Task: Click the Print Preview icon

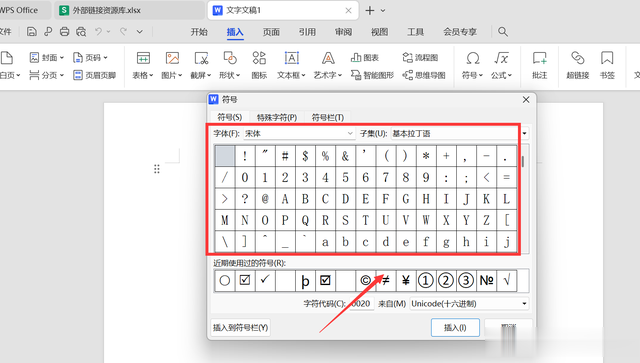Action: tap(81, 31)
